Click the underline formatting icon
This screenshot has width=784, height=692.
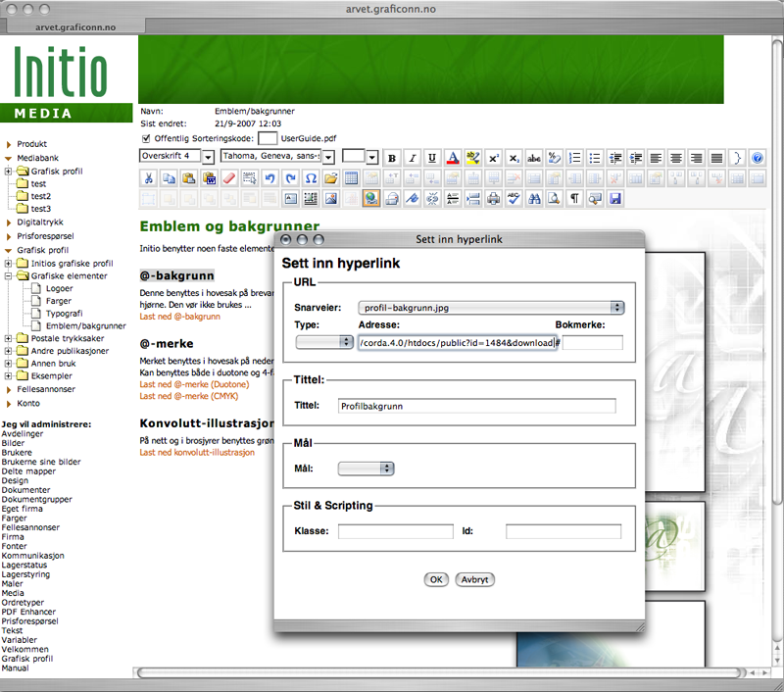(432, 158)
